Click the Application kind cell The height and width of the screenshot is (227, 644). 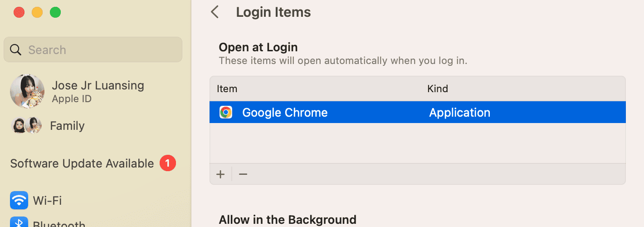click(x=459, y=113)
